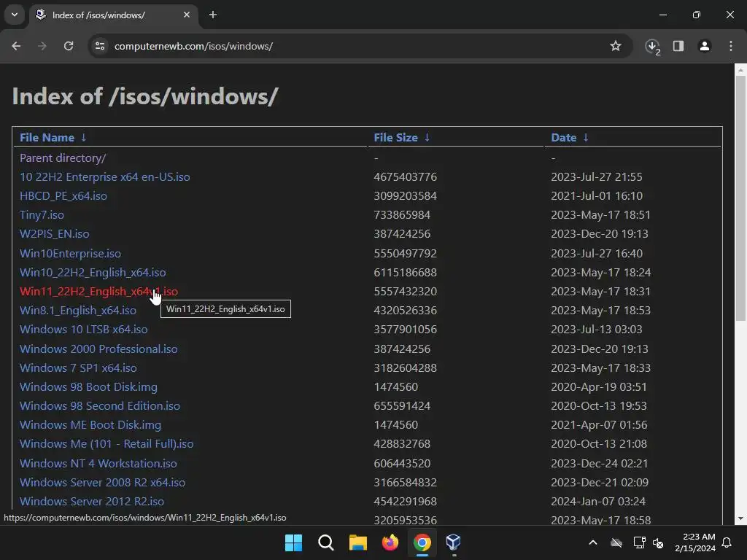Open taskbar Search icon
The width and height of the screenshot is (747, 560).
coord(326,542)
